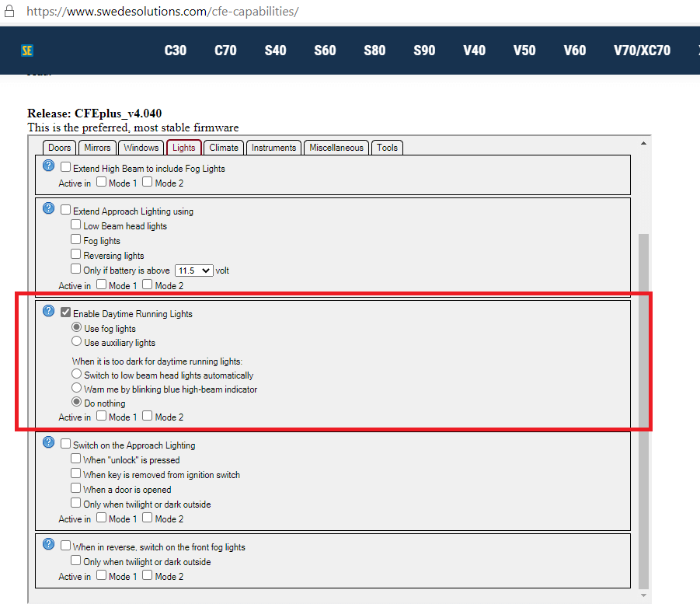Select Use auxiliary lights radio button
This screenshot has height=604, width=700.
[76, 341]
